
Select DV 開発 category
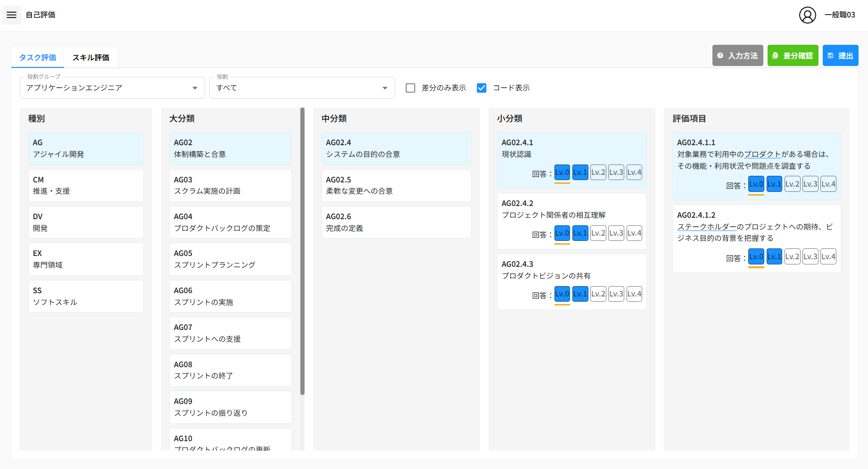[86, 222]
